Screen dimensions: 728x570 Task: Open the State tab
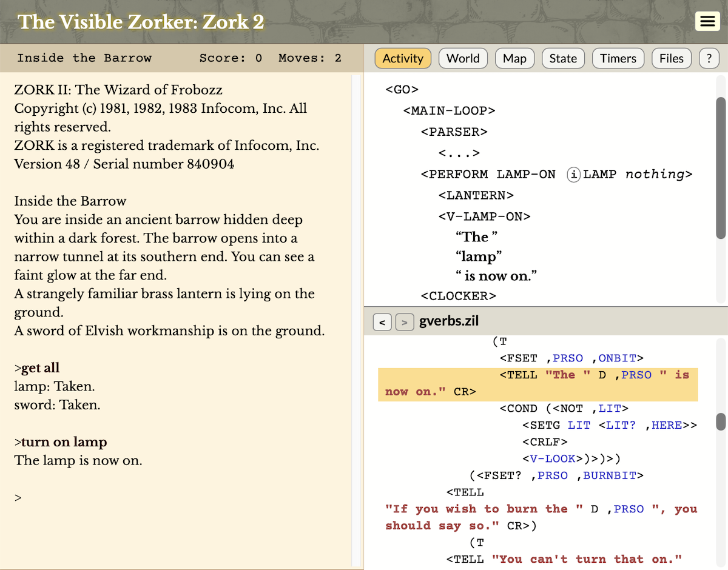click(x=563, y=58)
